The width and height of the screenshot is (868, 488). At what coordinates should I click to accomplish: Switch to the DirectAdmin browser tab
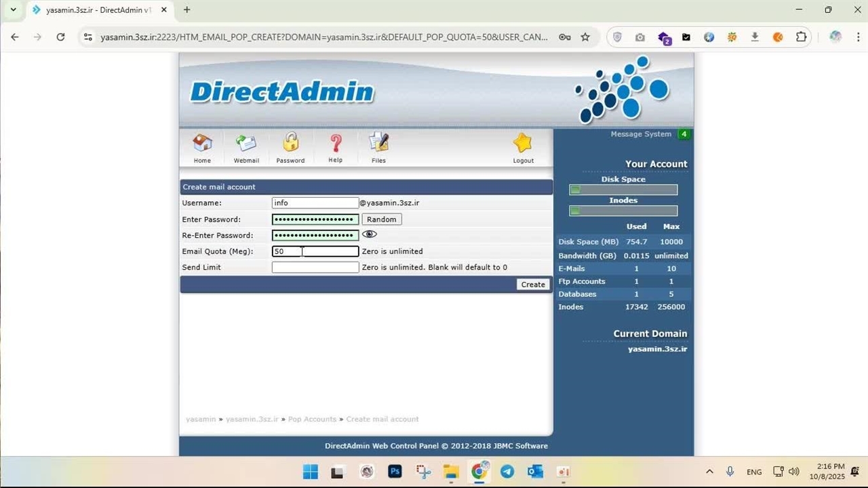95,10
